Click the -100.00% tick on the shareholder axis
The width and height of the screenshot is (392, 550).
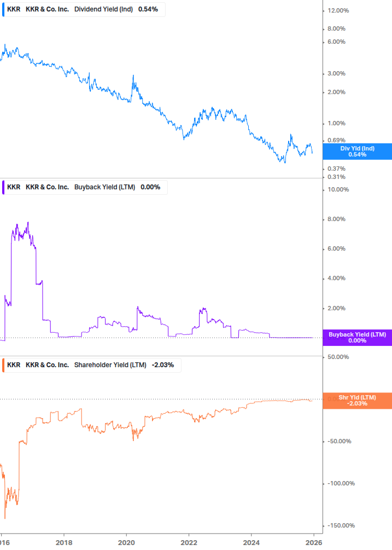point(341,483)
